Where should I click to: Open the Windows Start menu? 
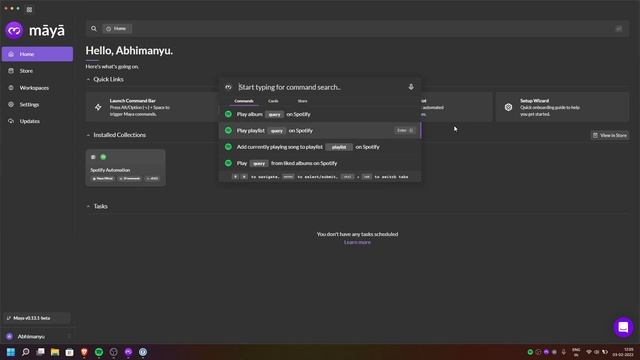[11, 352]
